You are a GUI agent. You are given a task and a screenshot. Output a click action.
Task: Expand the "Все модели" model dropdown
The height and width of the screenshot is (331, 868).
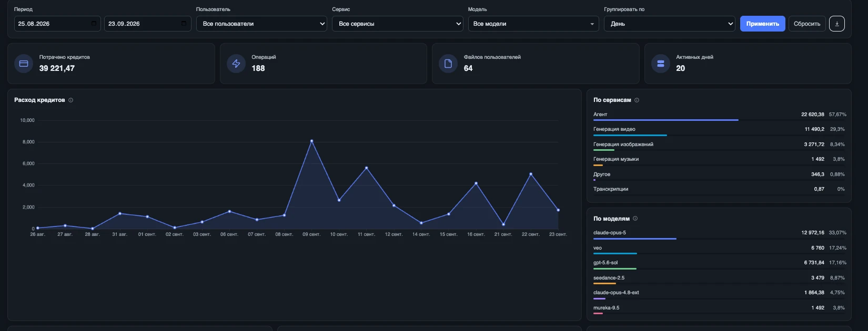tap(533, 24)
